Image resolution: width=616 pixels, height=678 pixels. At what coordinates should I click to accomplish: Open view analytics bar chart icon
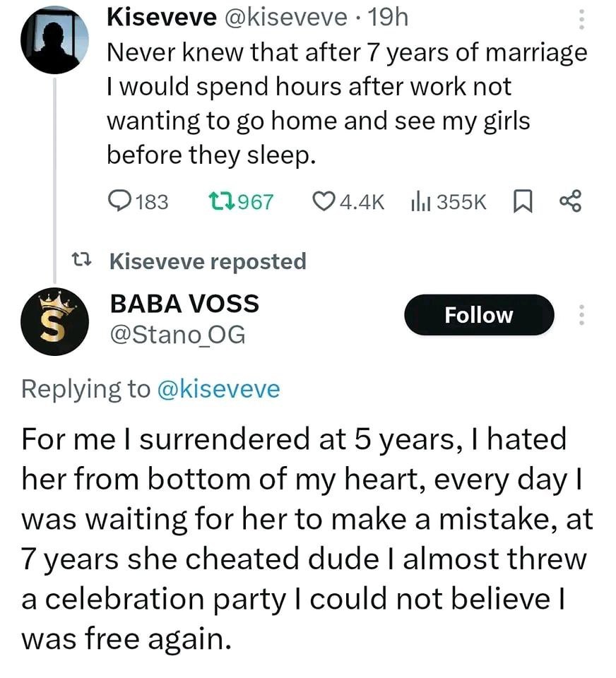pyautogui.click(x=421, y=203)
